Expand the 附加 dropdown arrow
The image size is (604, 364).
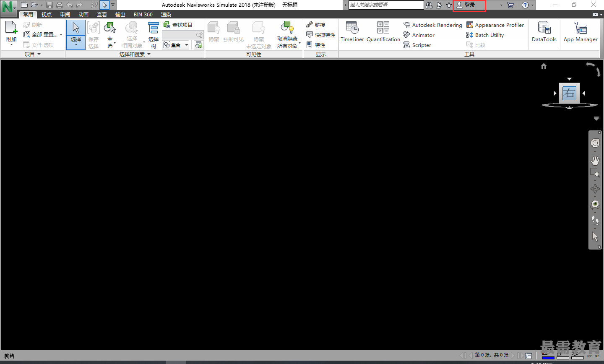tap(11, 44)
